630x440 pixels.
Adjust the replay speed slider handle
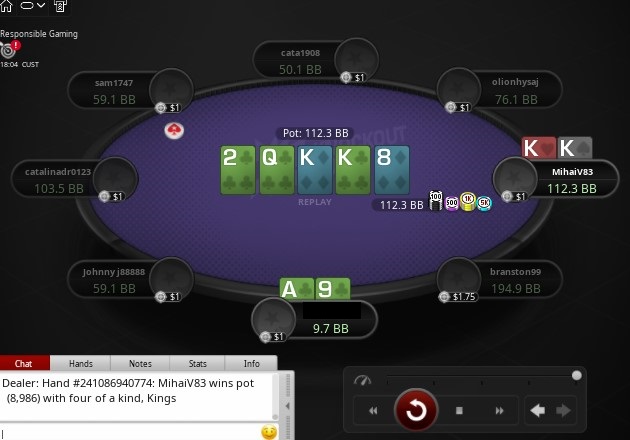577,375
